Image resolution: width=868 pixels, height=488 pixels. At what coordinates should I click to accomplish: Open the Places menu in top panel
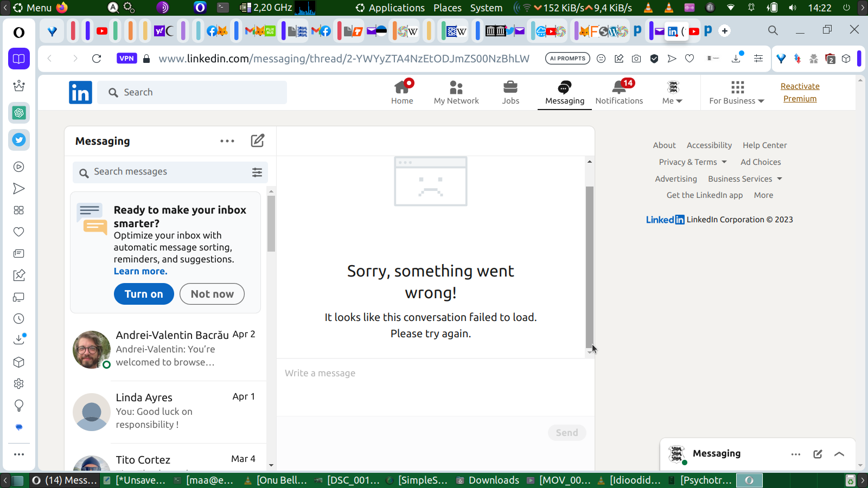[x=448, y=8]
